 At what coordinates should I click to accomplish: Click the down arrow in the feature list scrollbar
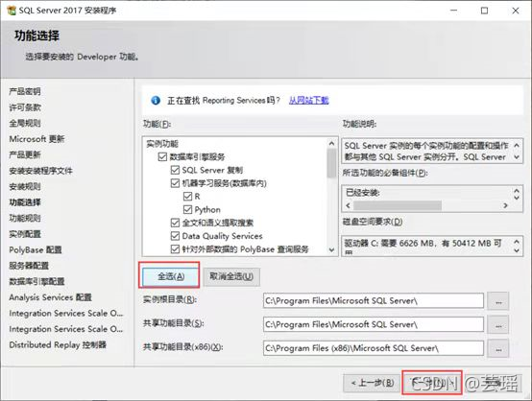click(x=332, y=250)
